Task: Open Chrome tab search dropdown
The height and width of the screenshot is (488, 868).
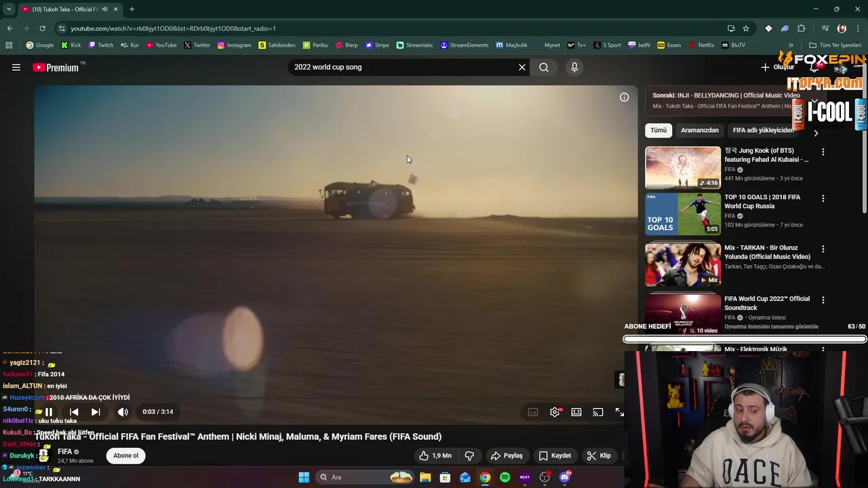Action: (9, 9)
